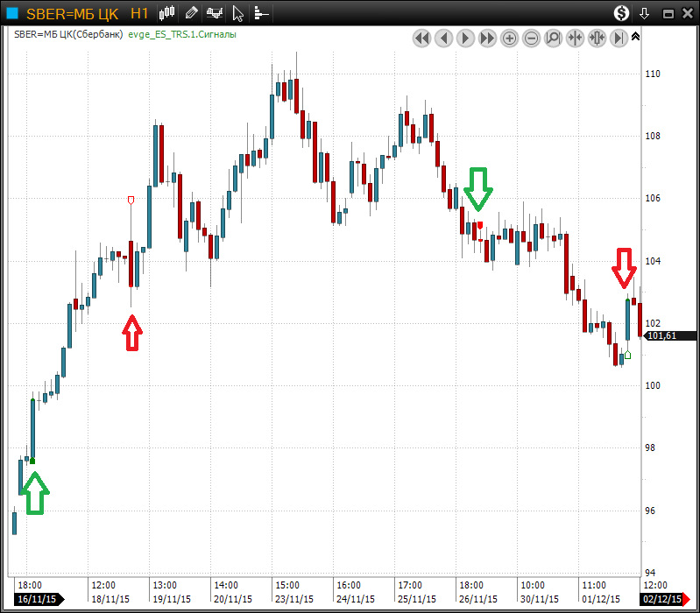Expand candle width with the bar-spacing button
This screenshot has width=700, height=613.
[x=597, y=38]
